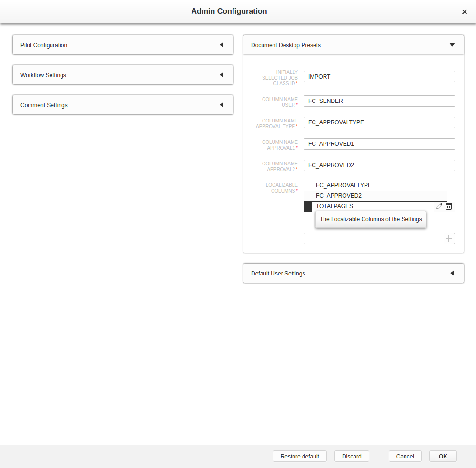Cancel the Admin Configuration changes

click(x=405, y=456)
